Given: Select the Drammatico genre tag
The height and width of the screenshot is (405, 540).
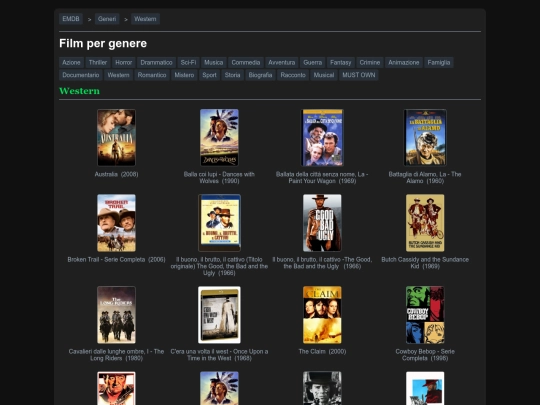Looking at the screenshot, I should (x=156, y=62).
